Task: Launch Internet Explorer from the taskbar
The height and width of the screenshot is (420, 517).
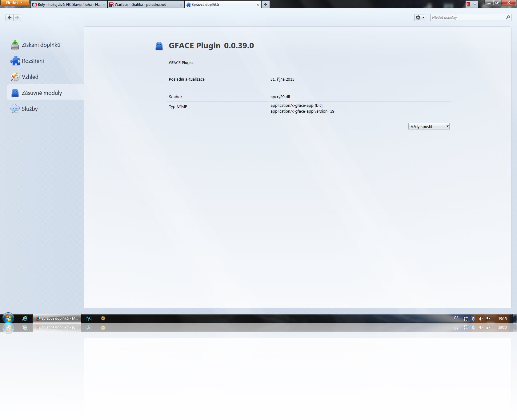Action: [25, 318]
